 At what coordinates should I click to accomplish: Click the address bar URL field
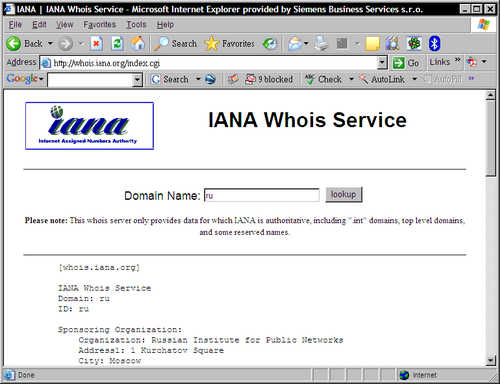pos(213,63)
